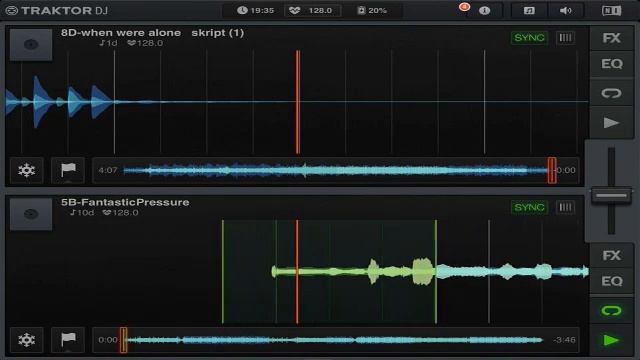
Task: Open EQ panel for top deck
Action: [x=611, y=64]
